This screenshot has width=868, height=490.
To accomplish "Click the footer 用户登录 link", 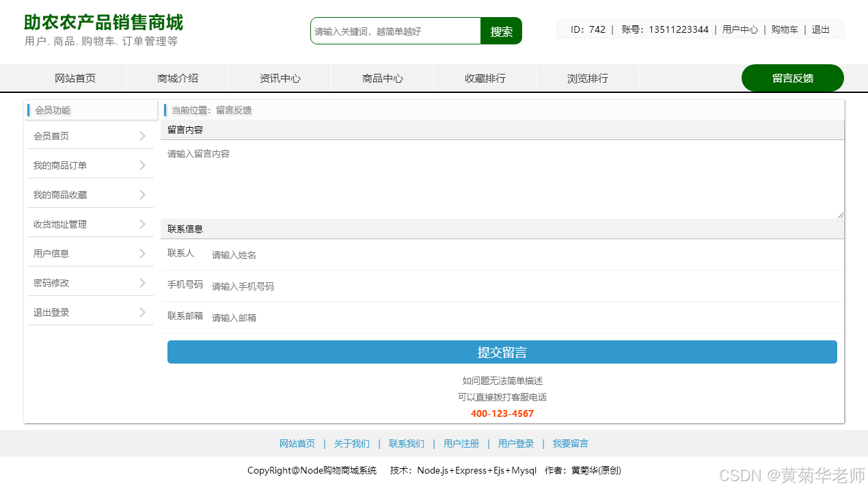I will pos(516,444).
